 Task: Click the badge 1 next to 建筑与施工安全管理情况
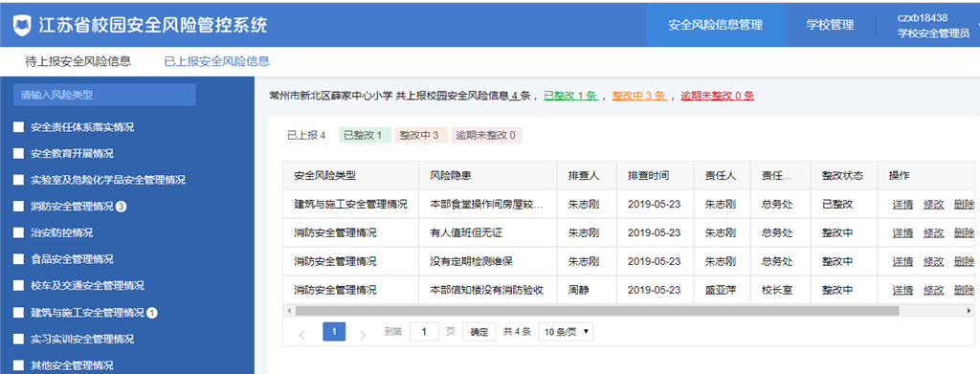(x=152, y=313)
